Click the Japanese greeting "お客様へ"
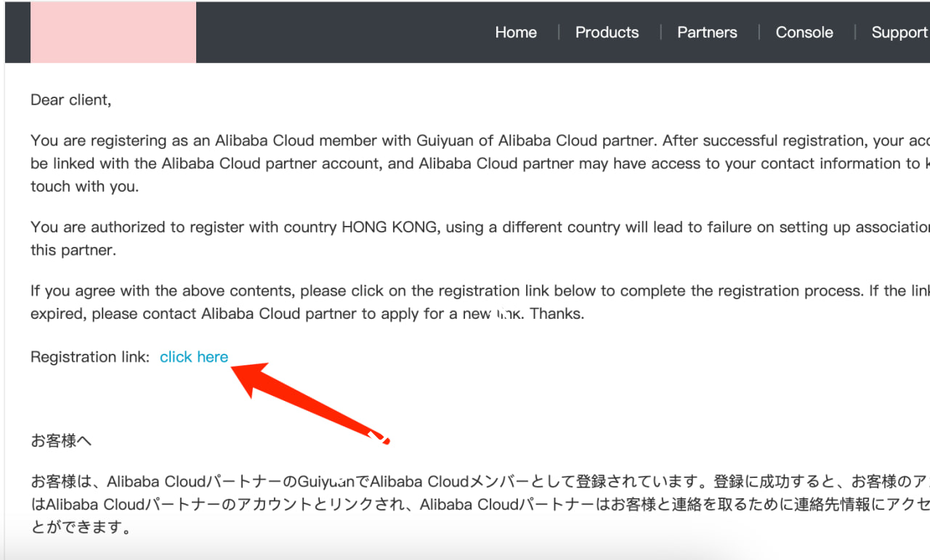Screen dimensions: 930x560 tap(61, 440)
